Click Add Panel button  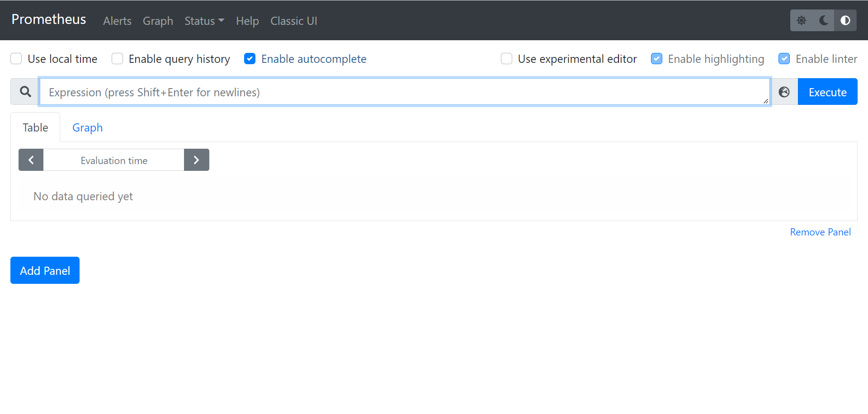pos(45,270)
